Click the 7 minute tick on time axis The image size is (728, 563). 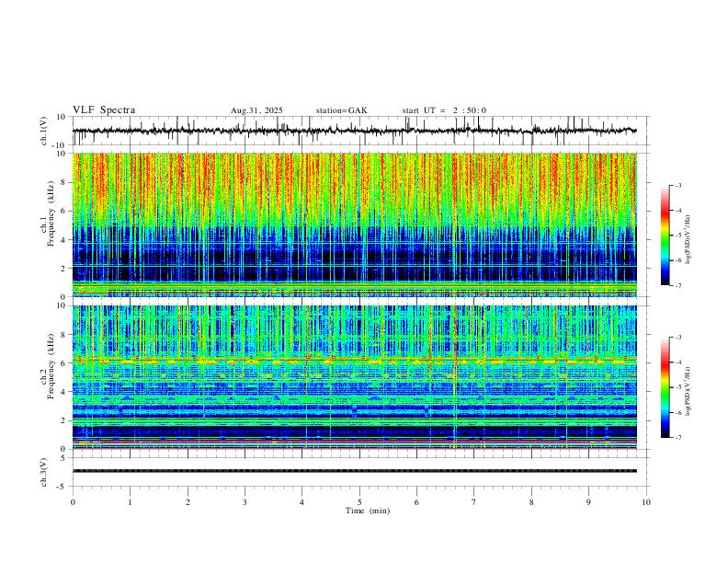[x=474, y=502]
